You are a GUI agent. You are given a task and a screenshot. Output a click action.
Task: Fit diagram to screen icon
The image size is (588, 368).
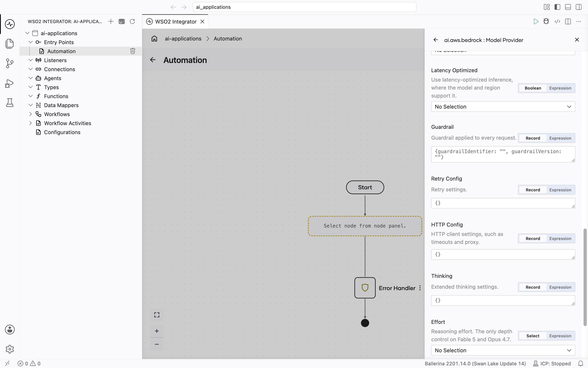pyautogui.click(x=157, y=315)
